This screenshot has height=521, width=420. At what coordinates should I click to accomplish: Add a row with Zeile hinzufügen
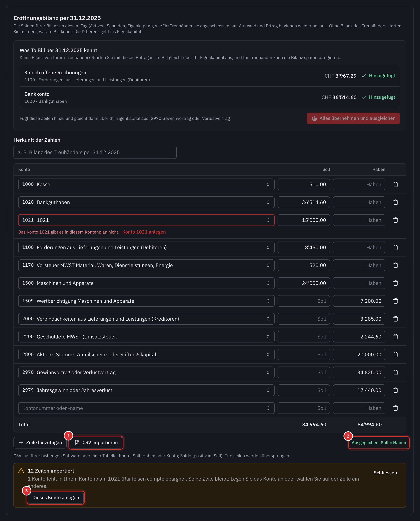tap(40, 443)
